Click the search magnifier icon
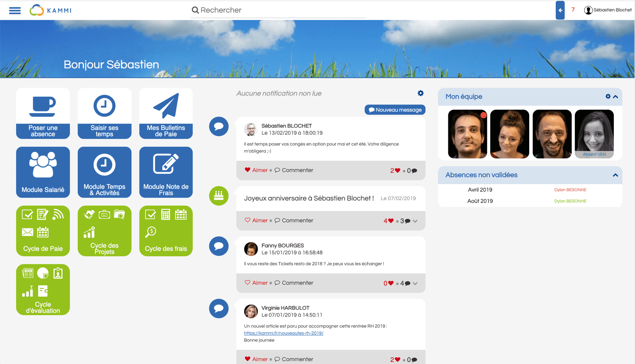 coord(195,10)
